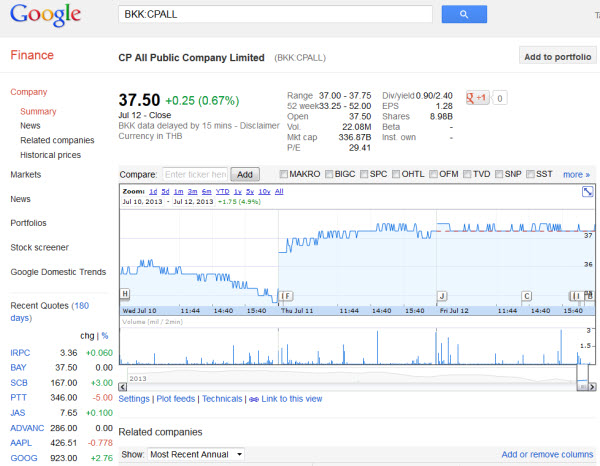Open chart Settings link
600x466 pixels.
pyautogui.click(x=134, y=399)
